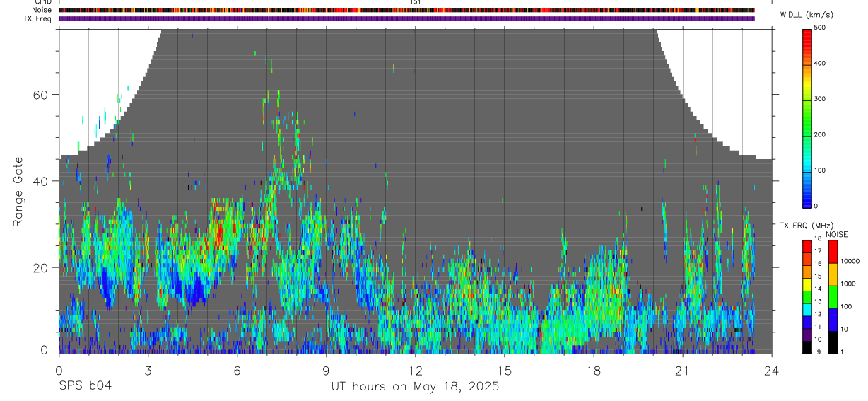The height and width of the screenshot is (401, 868).
Task: Click the Noise strip above the plot
Action: click(406, 10)
